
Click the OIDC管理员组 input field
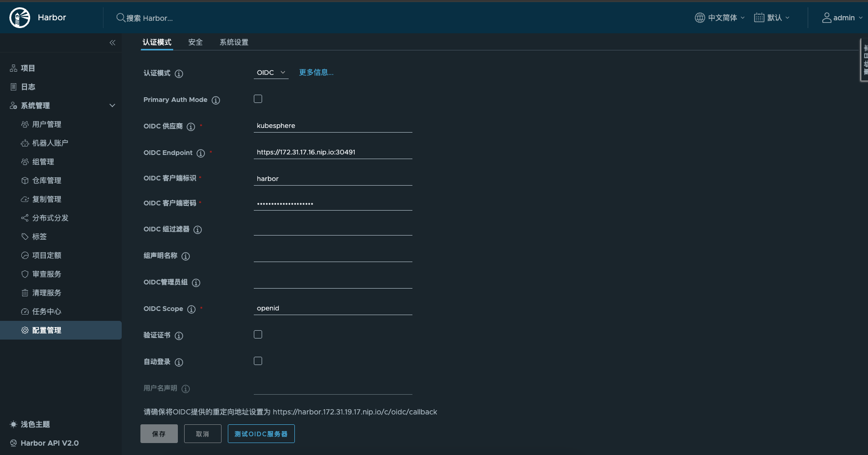(x=333, y=281)
